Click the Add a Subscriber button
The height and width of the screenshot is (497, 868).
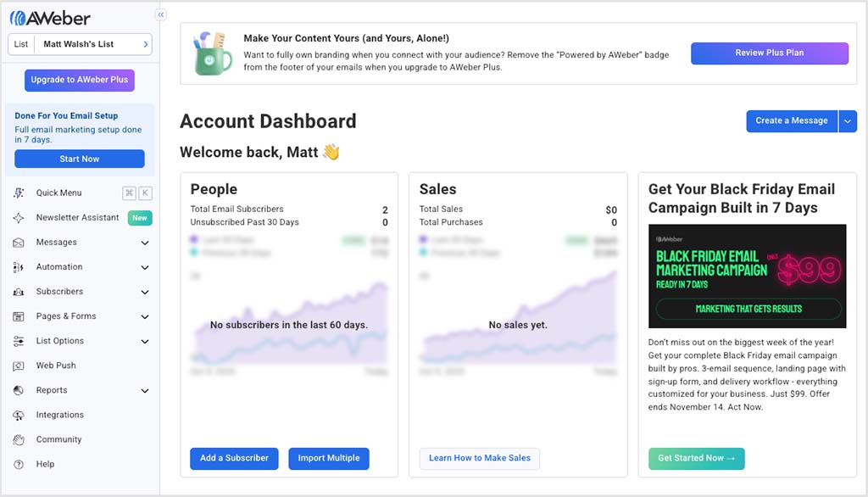coord(234,458)
